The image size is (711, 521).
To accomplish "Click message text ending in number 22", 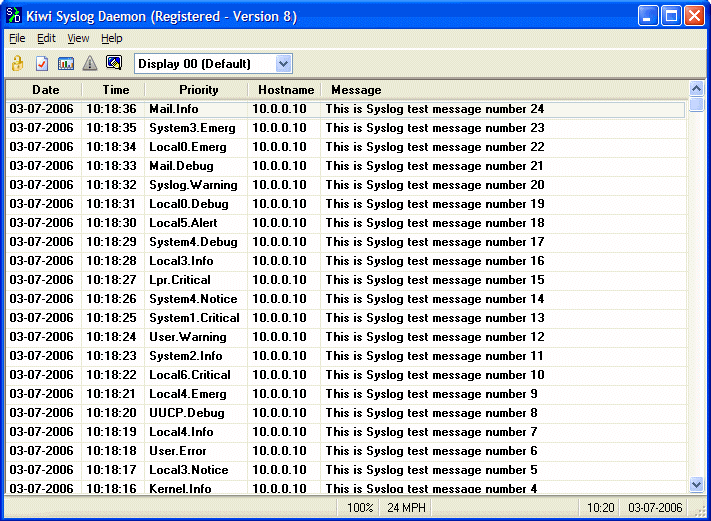I will click(x=435, y=147).
